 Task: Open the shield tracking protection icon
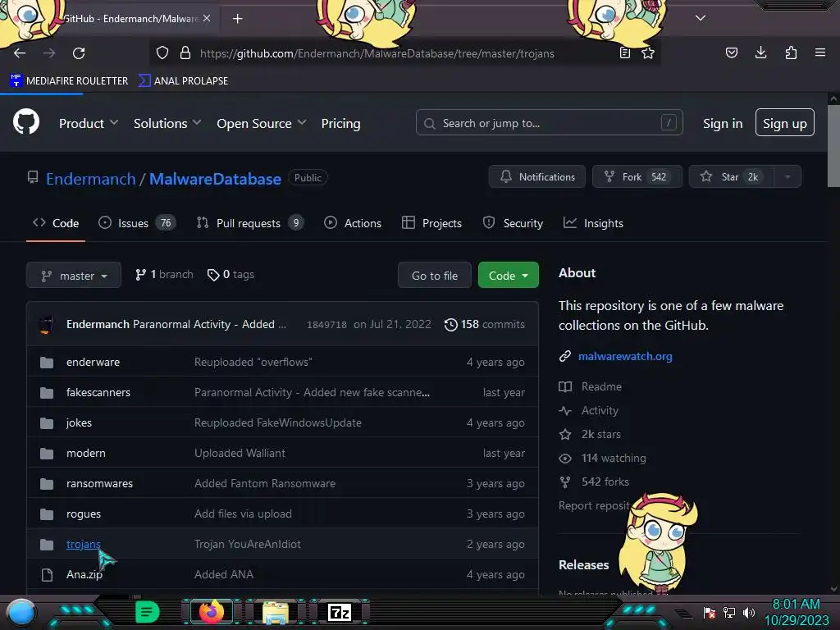tap(162, 53)
